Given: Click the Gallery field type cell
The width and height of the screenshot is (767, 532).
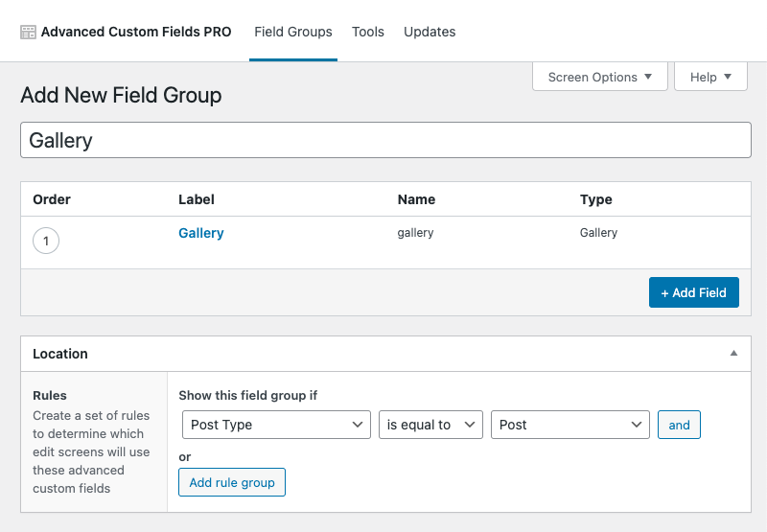Looking at the screenshot, I should pos(598,233).
